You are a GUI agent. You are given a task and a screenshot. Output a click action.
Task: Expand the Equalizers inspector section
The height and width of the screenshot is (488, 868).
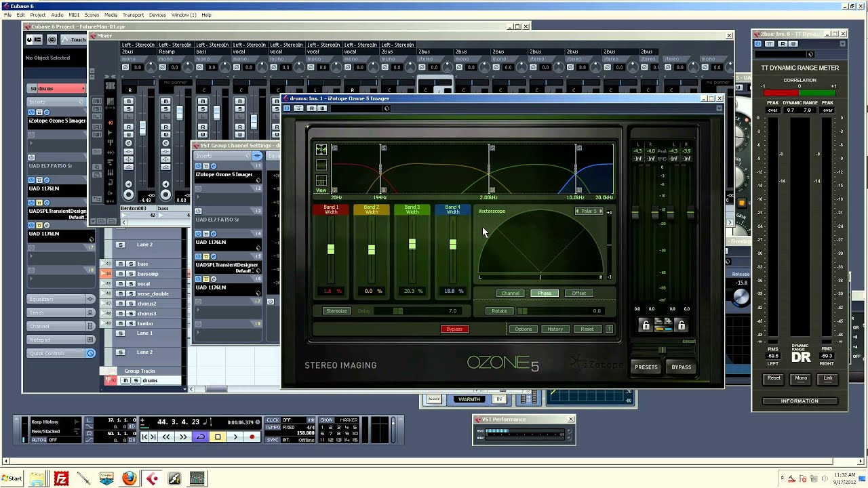pyautogui.click(x=61, y=299)
